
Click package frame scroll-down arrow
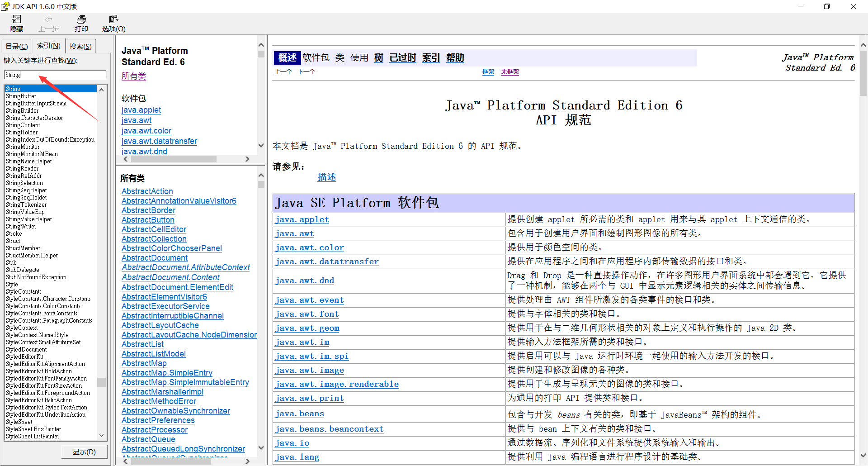point(261,145)
